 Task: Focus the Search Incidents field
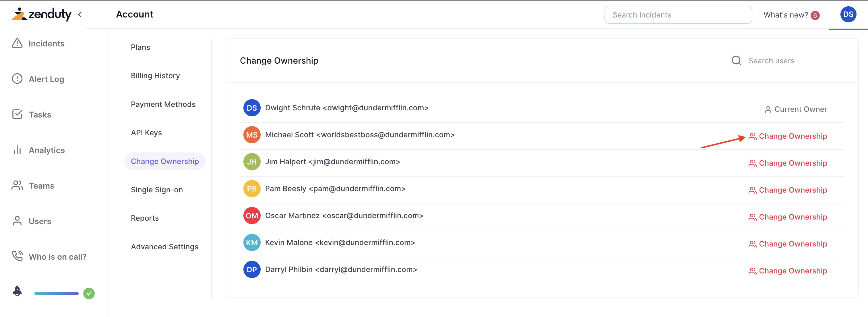[678, 15]
